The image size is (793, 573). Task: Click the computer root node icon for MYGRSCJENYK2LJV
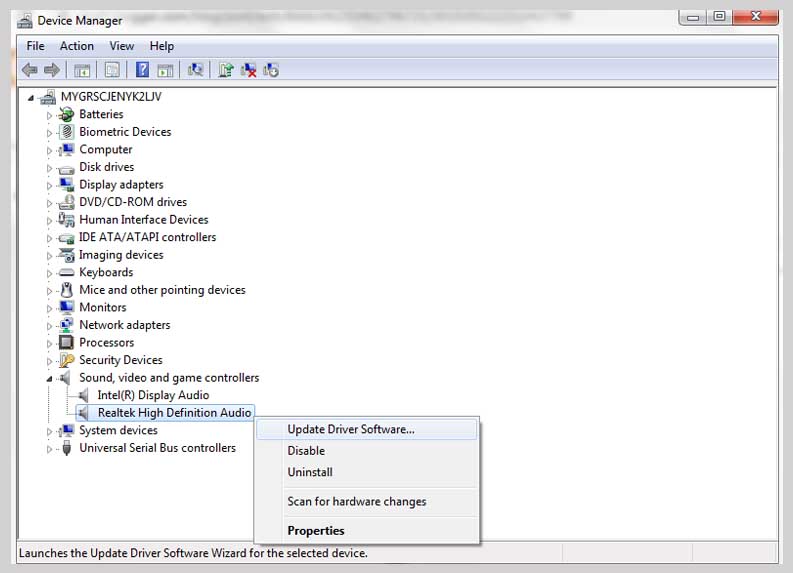pyautogui.click(x=48, y=97)
